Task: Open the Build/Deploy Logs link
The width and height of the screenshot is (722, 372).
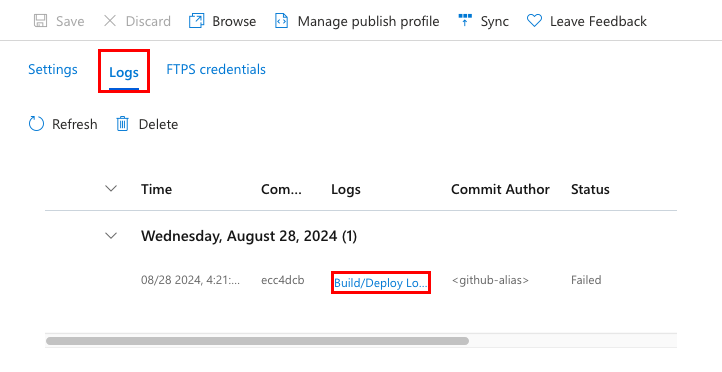Action: click(x=381, y=283)
